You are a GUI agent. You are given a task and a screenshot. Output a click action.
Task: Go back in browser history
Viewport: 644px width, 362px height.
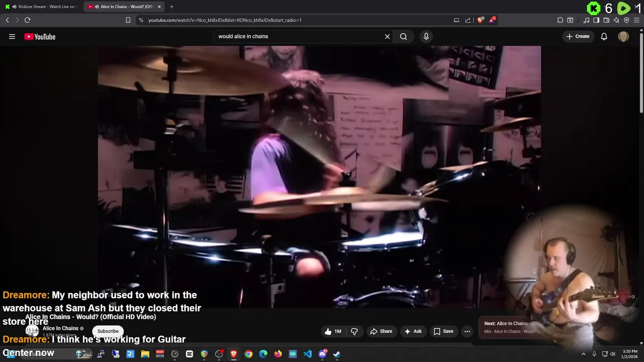point(7,20)
